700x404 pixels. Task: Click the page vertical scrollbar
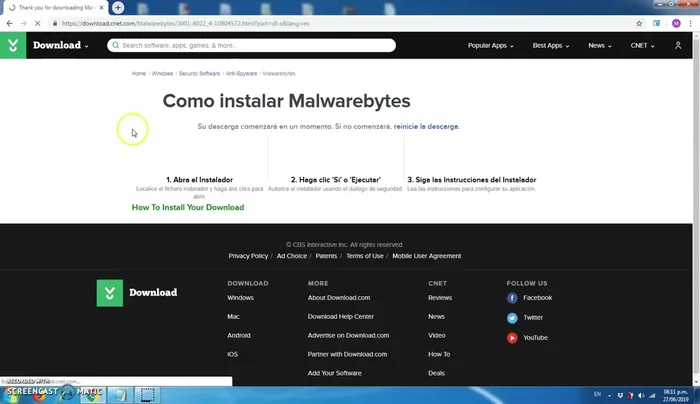696,208
